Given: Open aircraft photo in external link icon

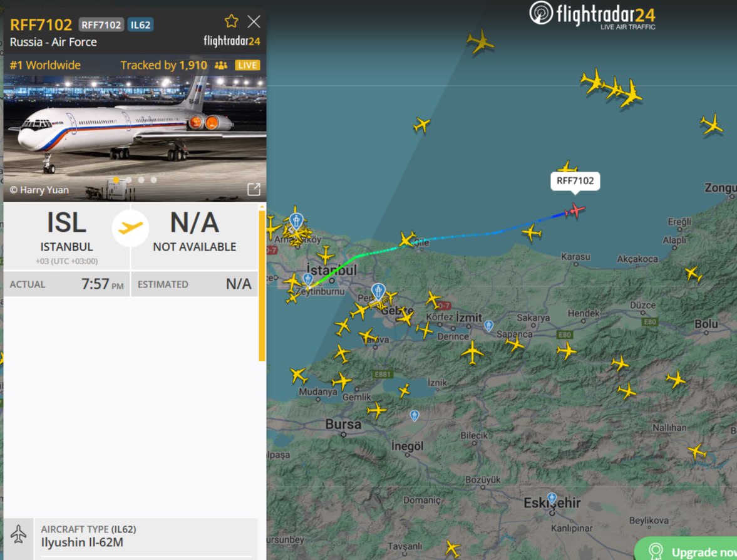Looking at the screenshot, I should (254, 190).
